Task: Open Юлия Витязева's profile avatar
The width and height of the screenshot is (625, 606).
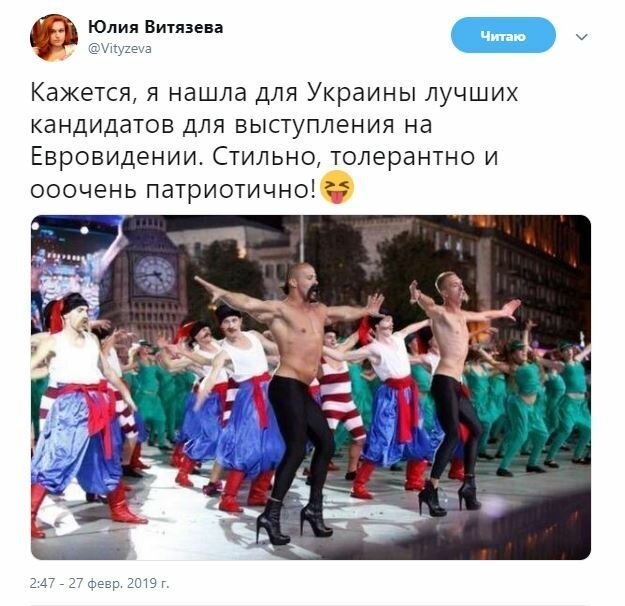Action: (x=54, y=37)
